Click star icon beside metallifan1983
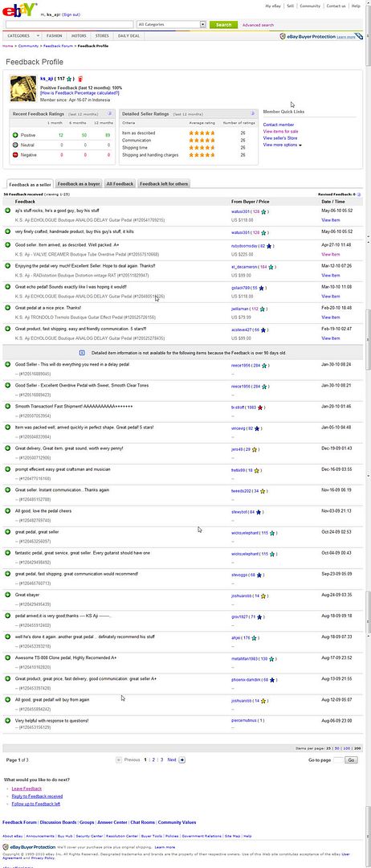This screenshot has width=371, height=868. pyautogui.click(x=272, y=659)
